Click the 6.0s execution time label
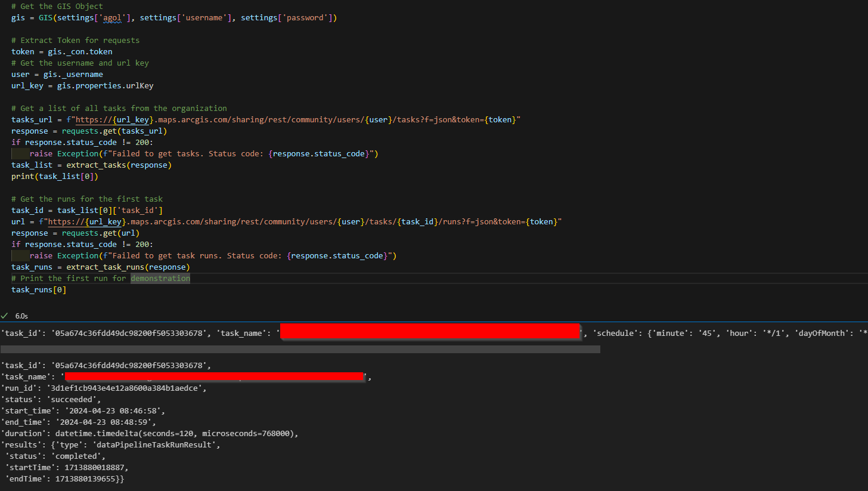The width and height of the screenshot is (868, 491). [x=21, y=316]
